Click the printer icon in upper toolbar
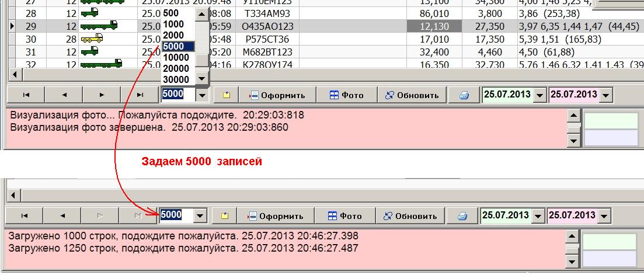The height and width of the screenshot is (275, 644). tap(464, 95)
